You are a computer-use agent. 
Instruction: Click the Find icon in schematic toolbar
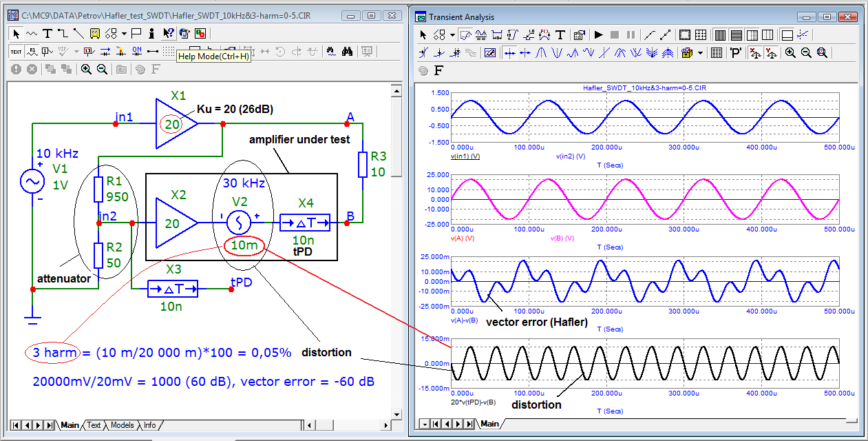(x=330, y=51)
